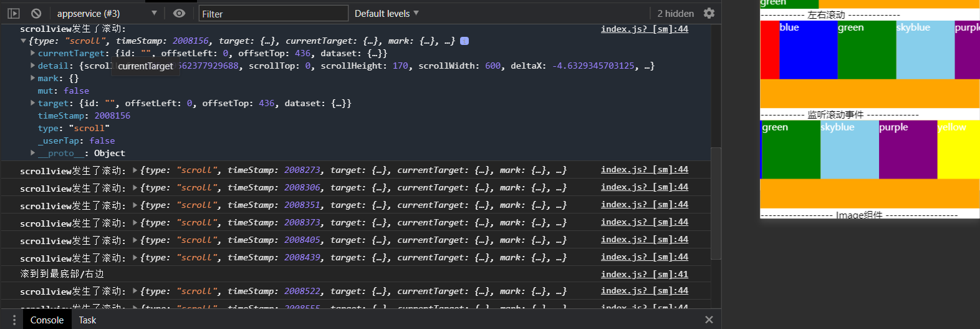Click the info badge after the expanded object
This screenshot has height=329, width=980.
click(x=464, y=41)
